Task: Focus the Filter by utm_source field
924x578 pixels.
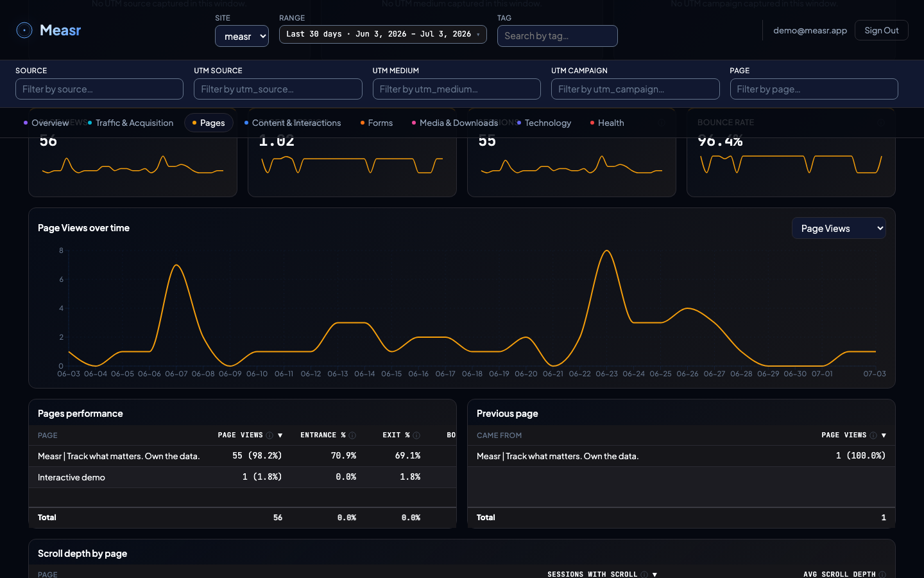Action: coord(278,89)
